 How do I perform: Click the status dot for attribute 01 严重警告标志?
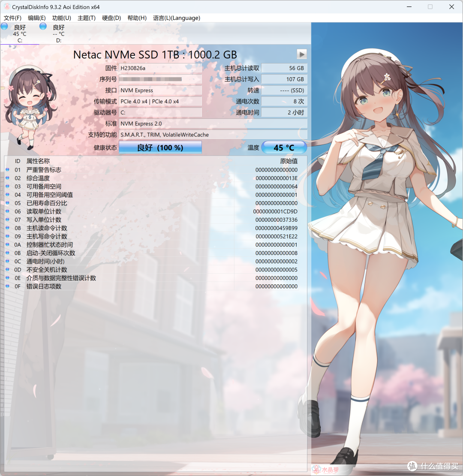pos(8,169)
